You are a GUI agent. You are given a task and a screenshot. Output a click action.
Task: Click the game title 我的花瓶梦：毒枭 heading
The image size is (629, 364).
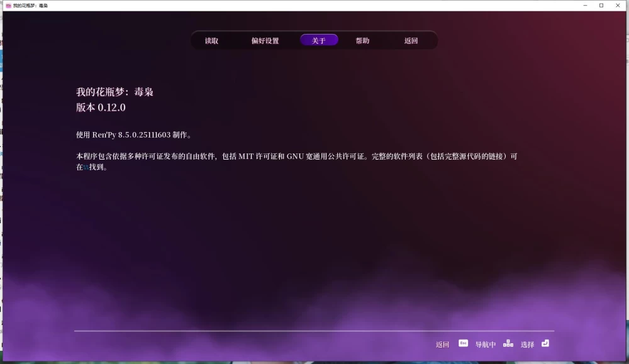[x=114, y=92]
